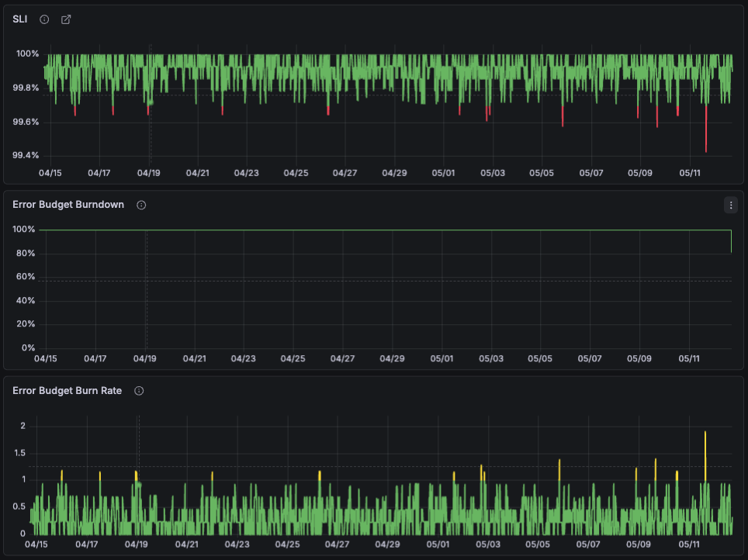Click the 05/05 date under the Burndown chart
The image size is (748, 560).
(540, 358)
